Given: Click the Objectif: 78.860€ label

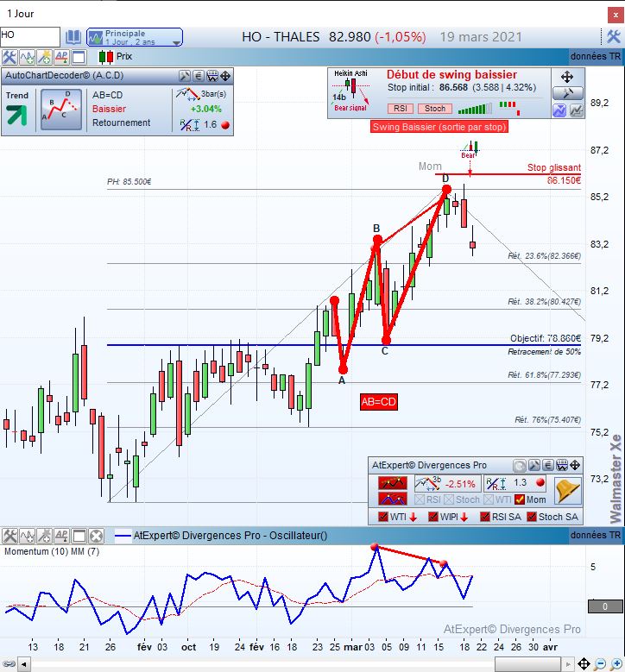Looking at the screenshot, I should [546, 338].
